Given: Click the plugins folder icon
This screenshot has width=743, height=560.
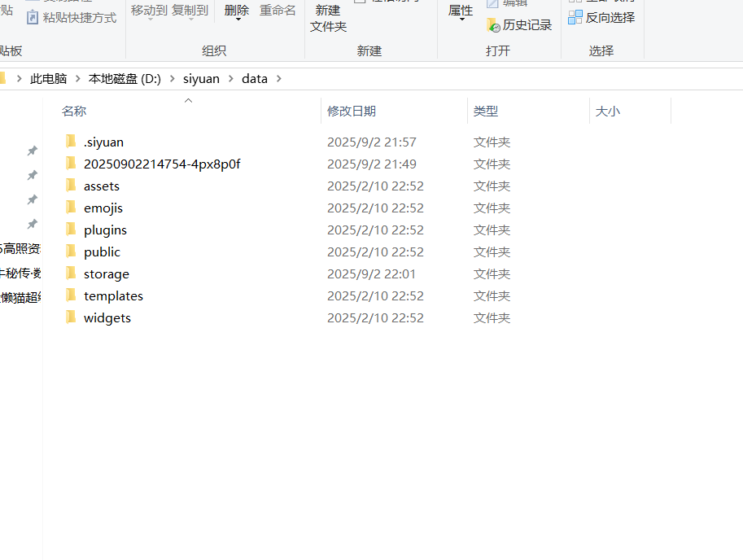Looking at the screenshot, I should point(71,230).
